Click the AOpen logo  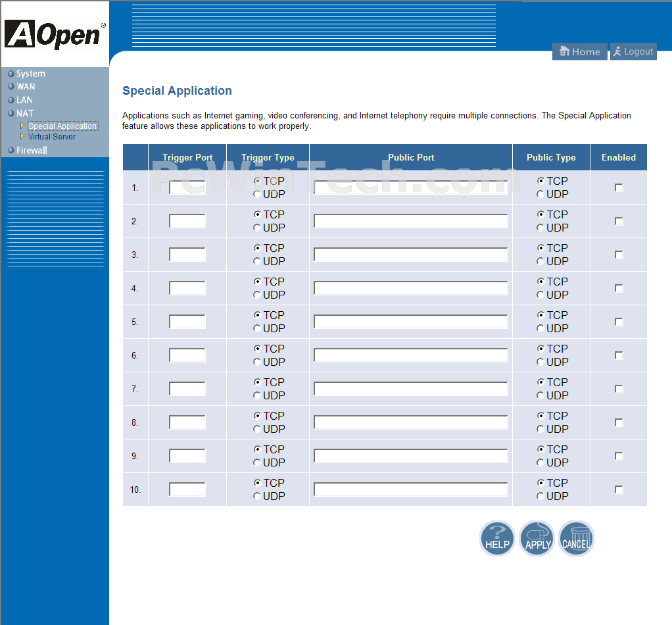55,34
